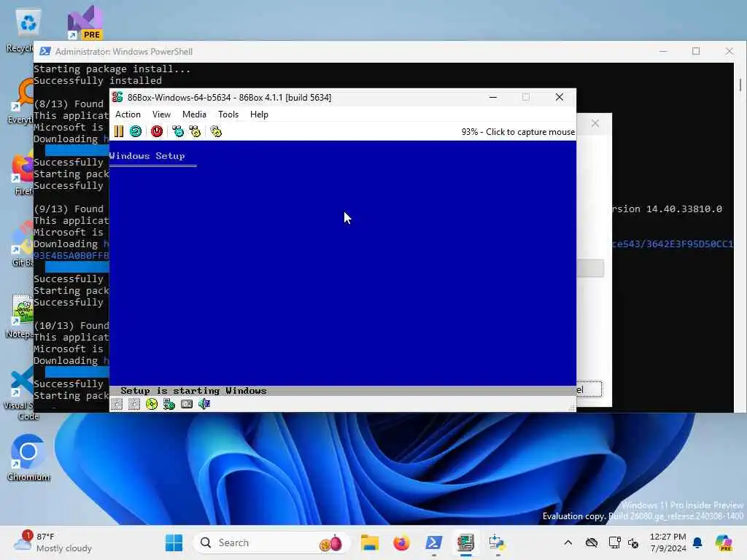Open the notifications bell icon
Screen dimensions: 747x560
coord(697,542)
